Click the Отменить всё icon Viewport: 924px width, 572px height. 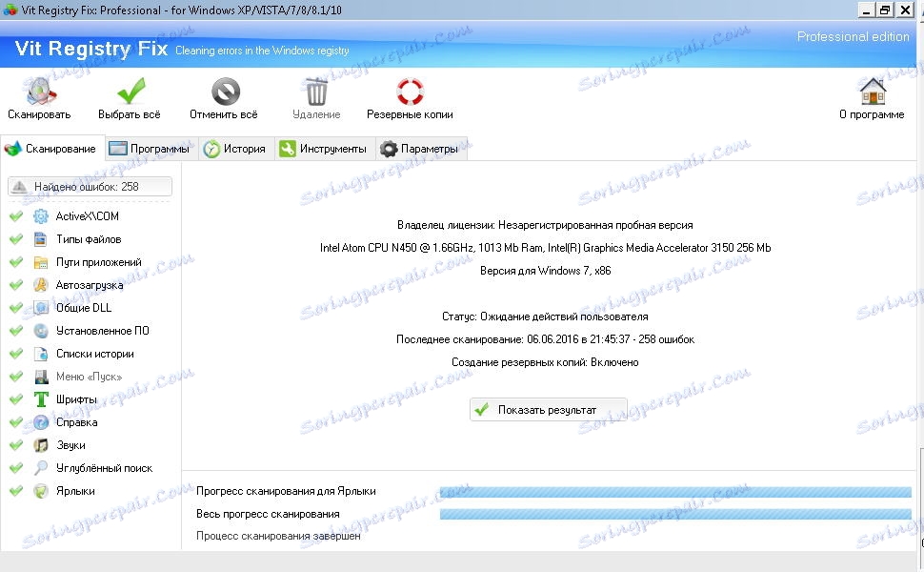pos(226,92)
